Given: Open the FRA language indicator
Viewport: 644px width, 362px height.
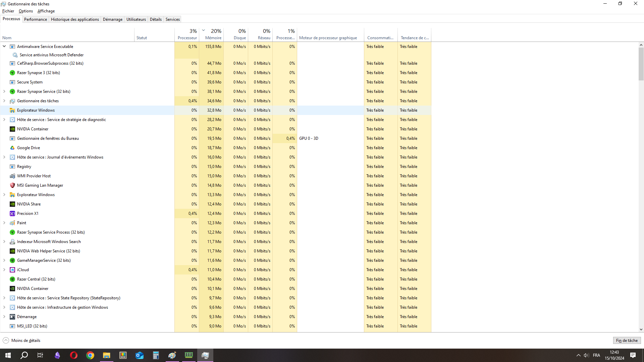Looking at the screenshot, I should (596, 355).
